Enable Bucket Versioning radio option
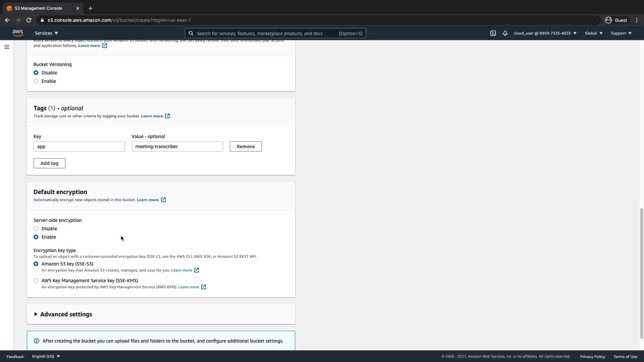 click(x=36, y=81)
